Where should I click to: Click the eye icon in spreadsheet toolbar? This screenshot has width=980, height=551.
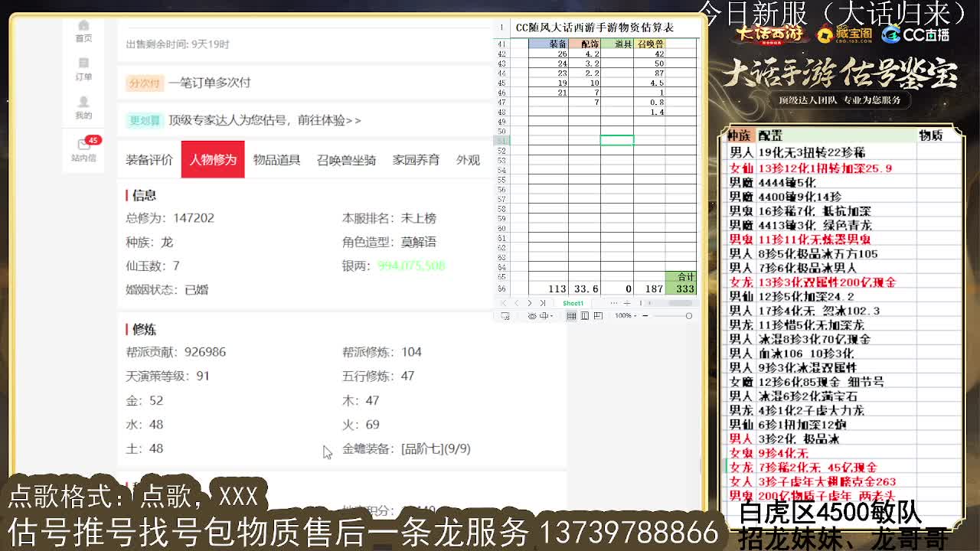(533, 315)
